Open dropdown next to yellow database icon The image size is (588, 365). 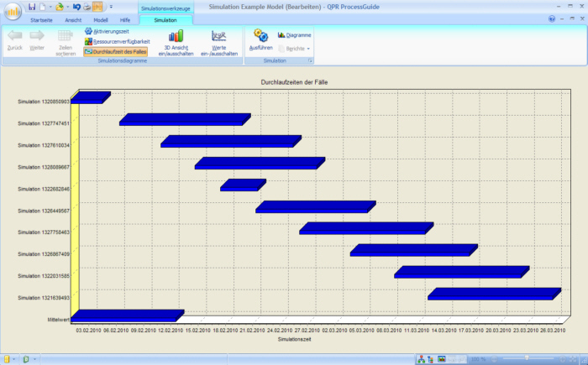(14, 359)
